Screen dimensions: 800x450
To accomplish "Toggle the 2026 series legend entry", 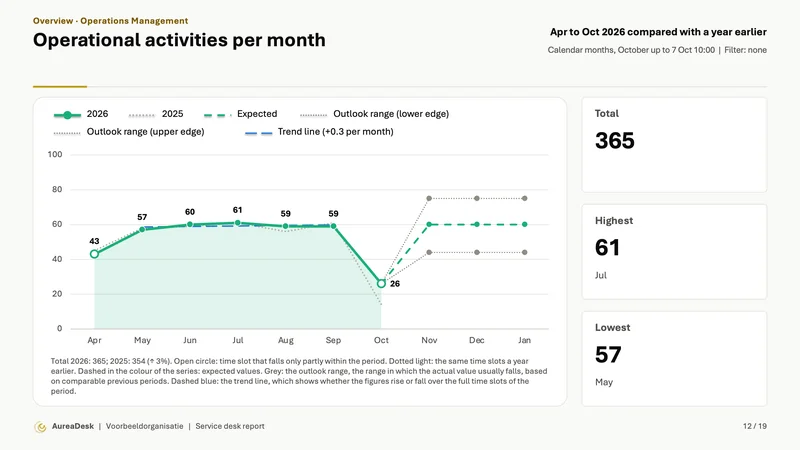I will coord(81,114).
